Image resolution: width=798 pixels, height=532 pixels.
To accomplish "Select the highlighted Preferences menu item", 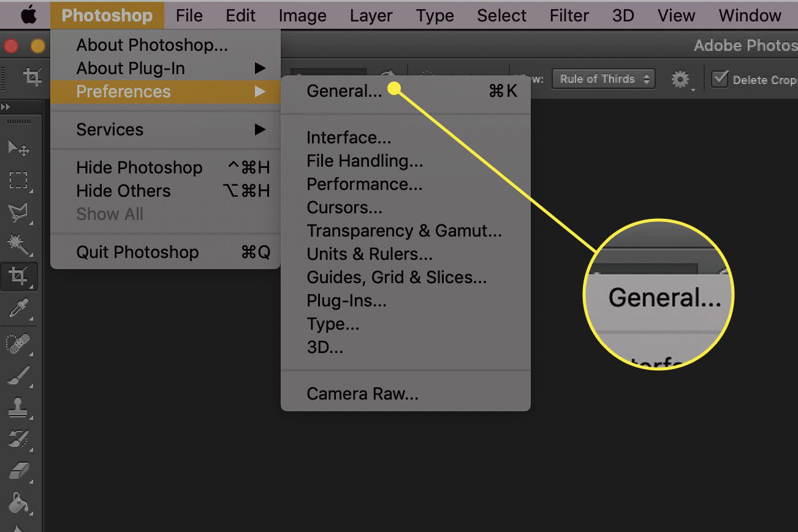I will tap(165, 91).
